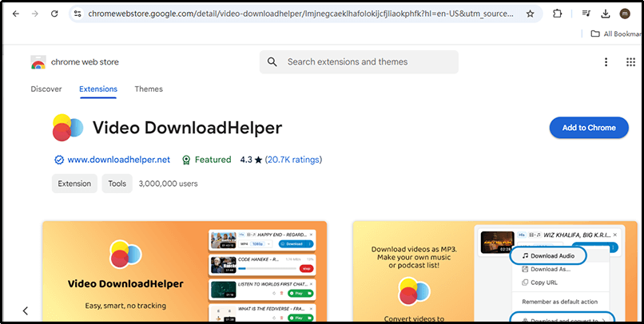
Task: Open the media control icon in toolbar
Action: click(586, 14)
